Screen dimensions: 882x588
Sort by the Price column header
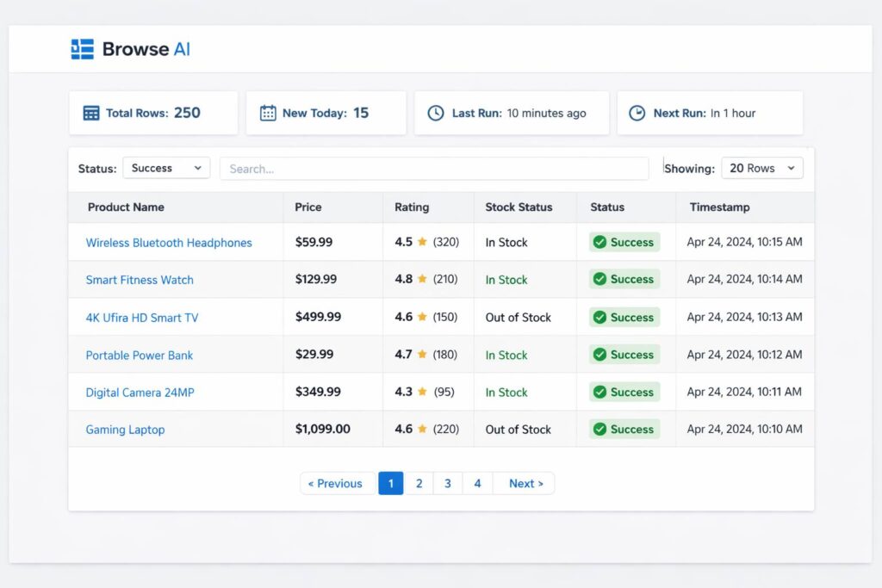pos(308,207)
